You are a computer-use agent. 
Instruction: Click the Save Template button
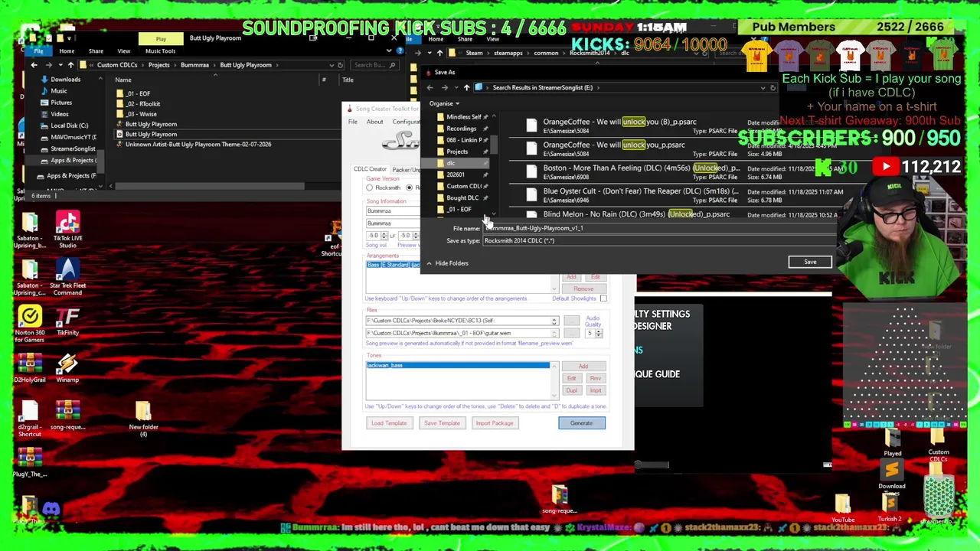[442, 423]
